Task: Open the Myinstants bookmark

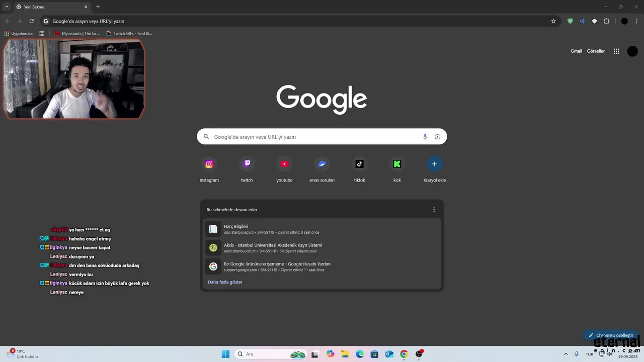Action: pyautogui.click(x=77, y=34)
